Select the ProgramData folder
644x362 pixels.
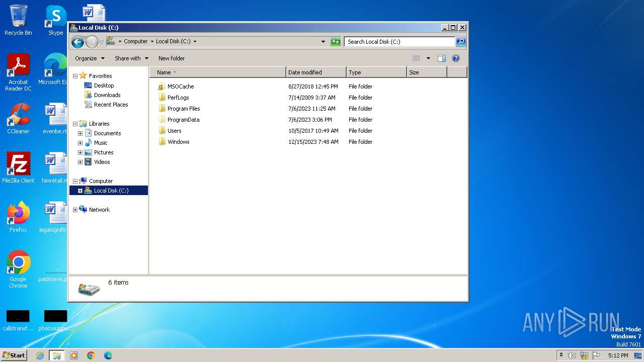pyautogui.click(x=183, y=120)
